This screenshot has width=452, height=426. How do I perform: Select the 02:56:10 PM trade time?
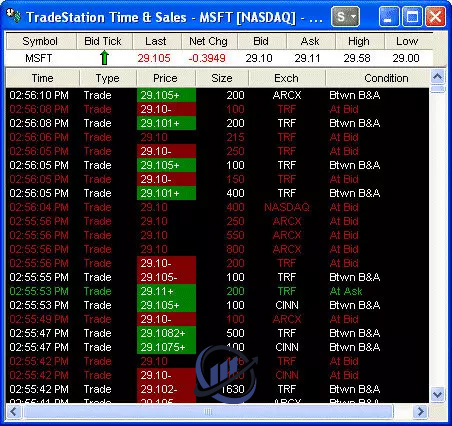(39, 95)
